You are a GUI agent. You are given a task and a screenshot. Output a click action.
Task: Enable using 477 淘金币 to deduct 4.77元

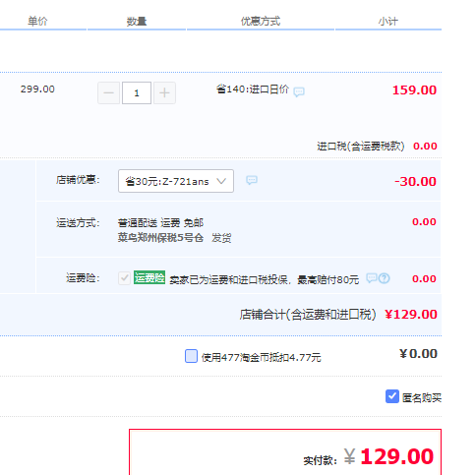[x=191, y=356]
